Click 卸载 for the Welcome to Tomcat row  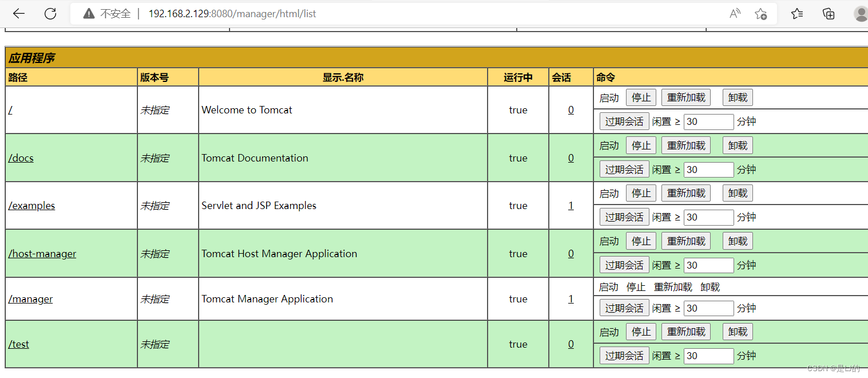tap(738, 97)
